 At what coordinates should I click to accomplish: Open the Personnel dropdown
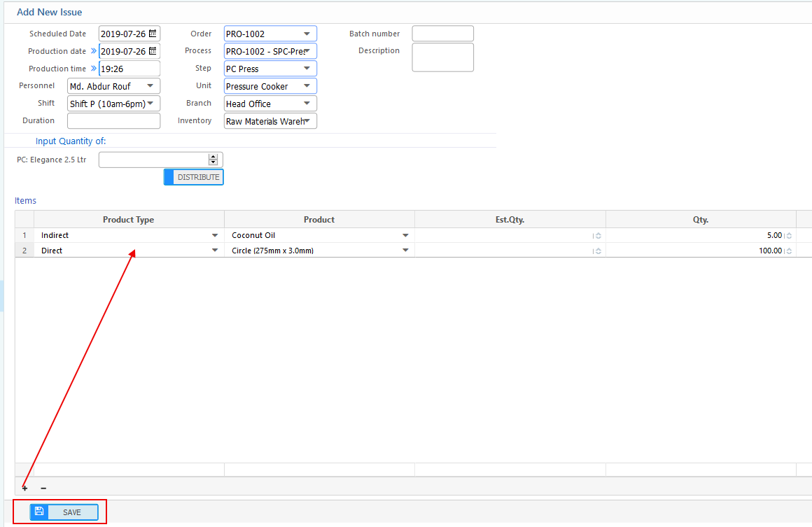pyautogui.click(x=150, y=86)
